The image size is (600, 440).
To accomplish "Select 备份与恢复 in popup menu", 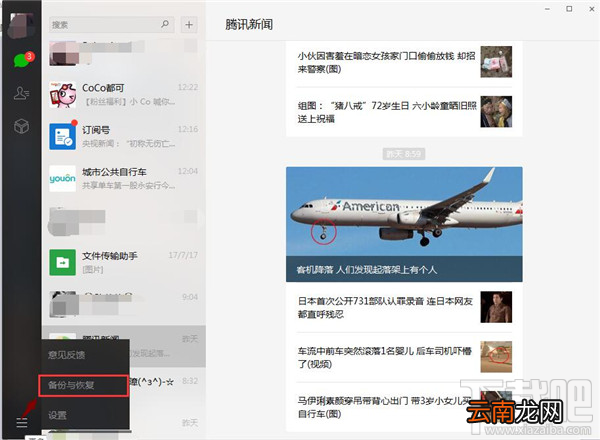I will click(x=83, y=385).
